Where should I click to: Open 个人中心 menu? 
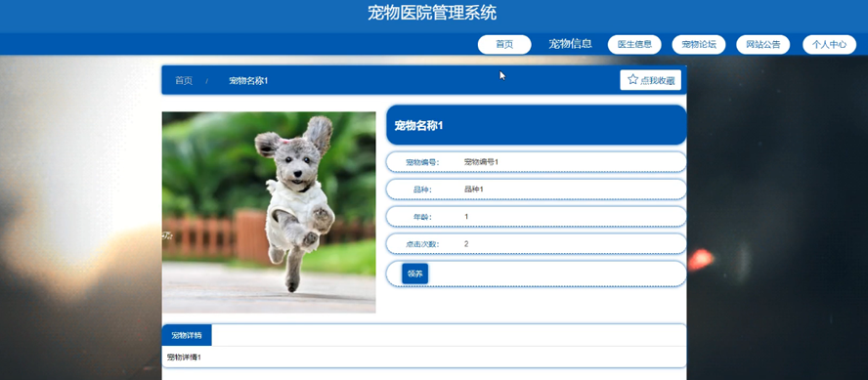tap(829, 45)
